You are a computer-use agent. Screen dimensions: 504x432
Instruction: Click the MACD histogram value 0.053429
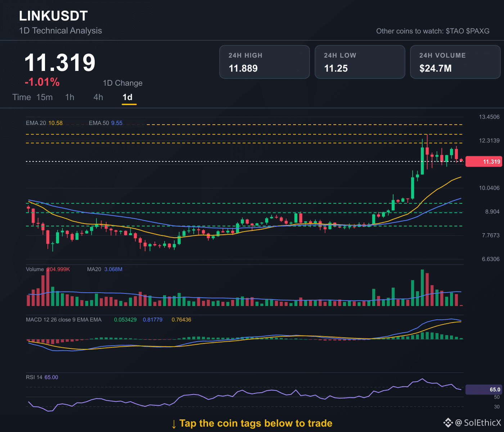pyautogui.click(x=125, y=320)
